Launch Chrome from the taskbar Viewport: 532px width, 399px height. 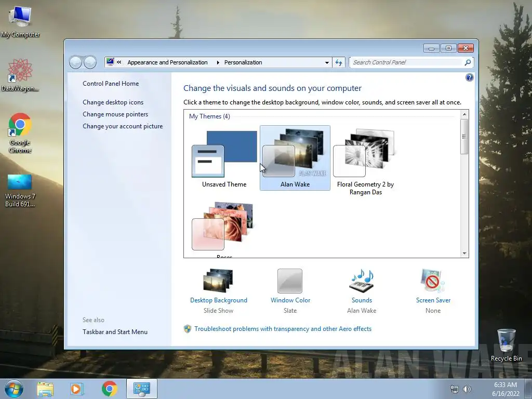click(109, 389)
